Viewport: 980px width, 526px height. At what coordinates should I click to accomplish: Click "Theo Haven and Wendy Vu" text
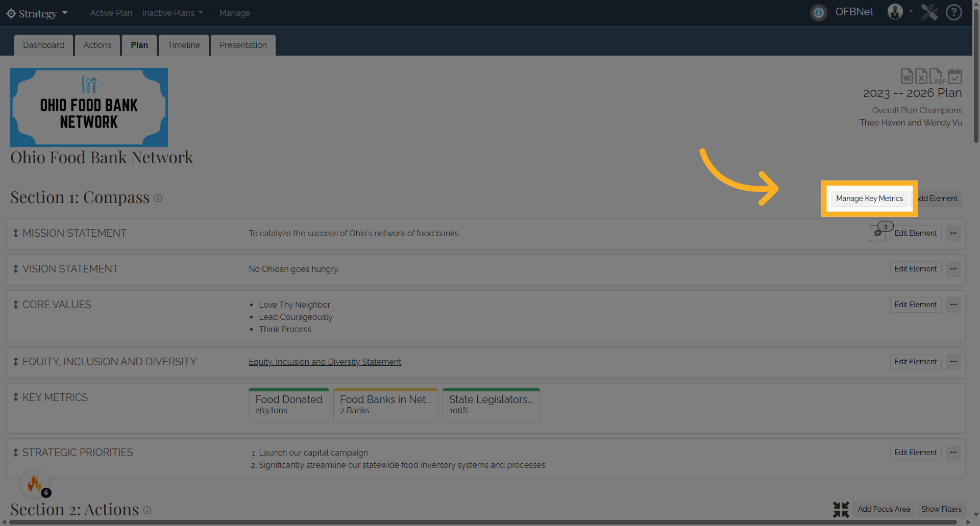(911, 122)
